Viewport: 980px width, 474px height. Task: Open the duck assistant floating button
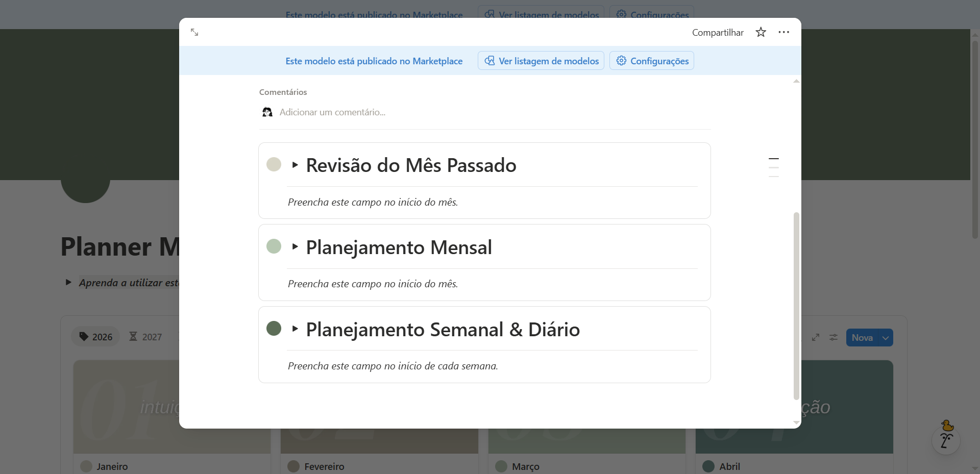tap(946, 440)
